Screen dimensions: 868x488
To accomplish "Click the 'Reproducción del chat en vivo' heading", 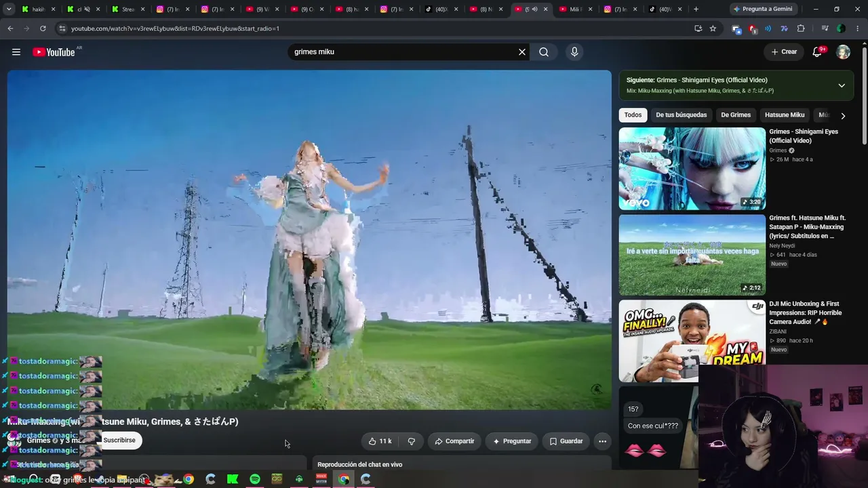I will click(360, 464).
